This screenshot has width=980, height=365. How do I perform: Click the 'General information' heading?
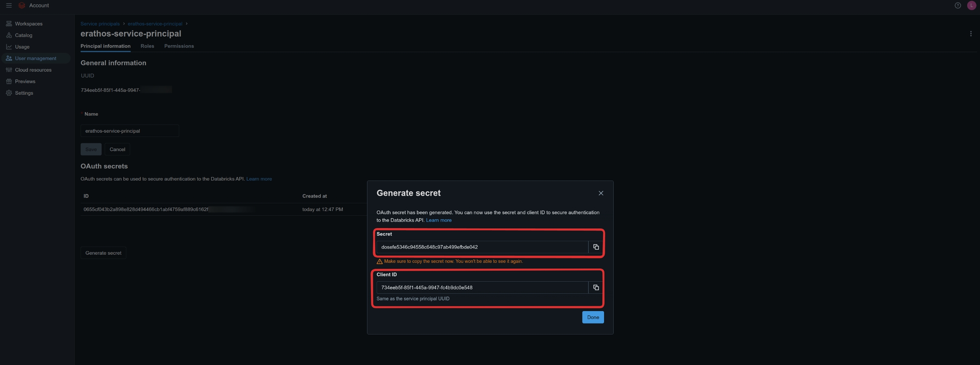tap(114, 63)
